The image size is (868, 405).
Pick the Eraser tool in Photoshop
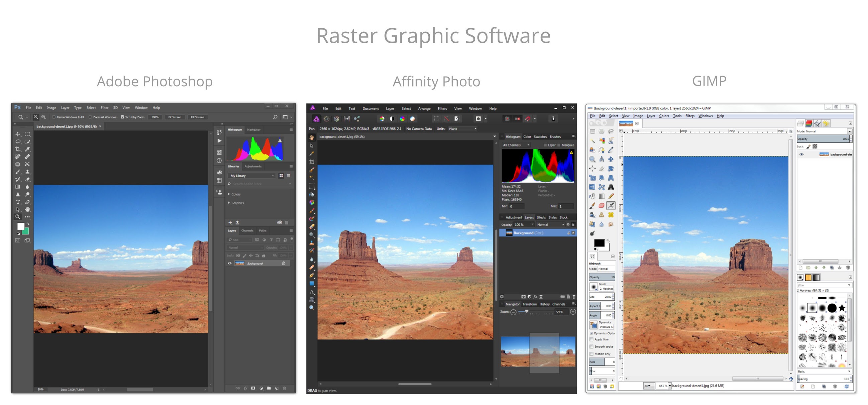pyautogui.click(x=28, y=179)
